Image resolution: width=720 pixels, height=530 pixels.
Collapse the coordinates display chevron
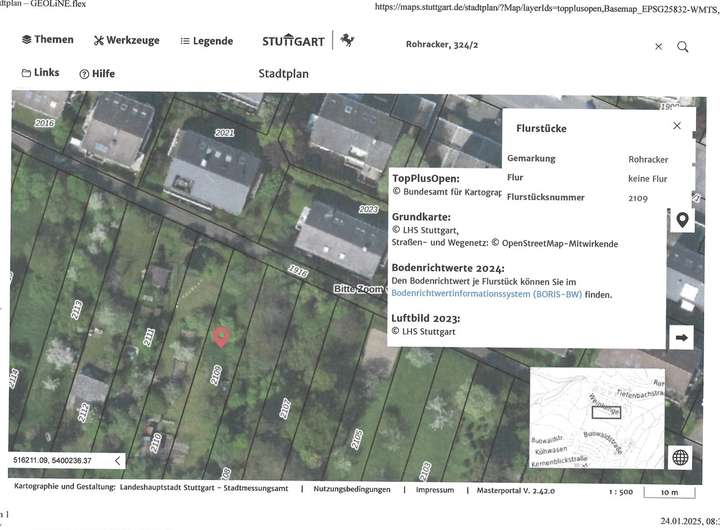117,460
